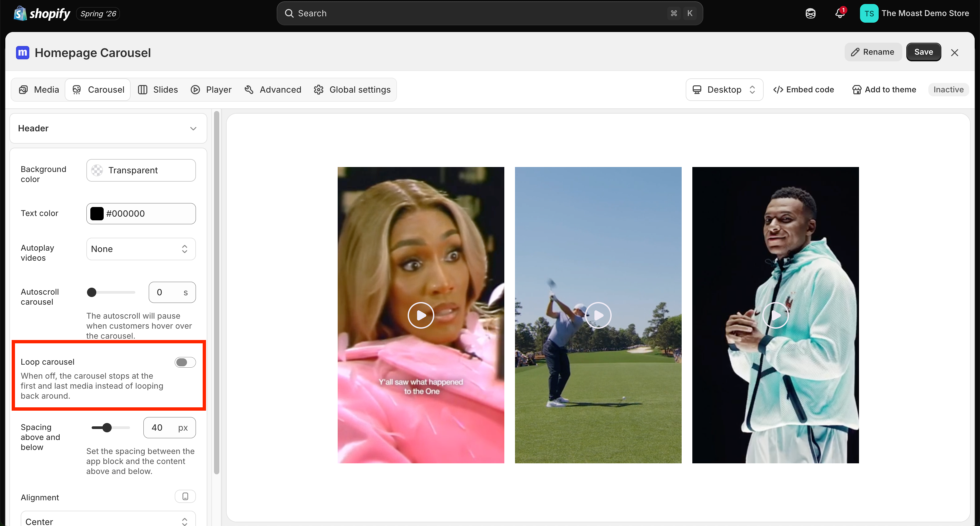Click the mobile Alignment device icon
Screen dimensions: 980x526
click(185, 496)
